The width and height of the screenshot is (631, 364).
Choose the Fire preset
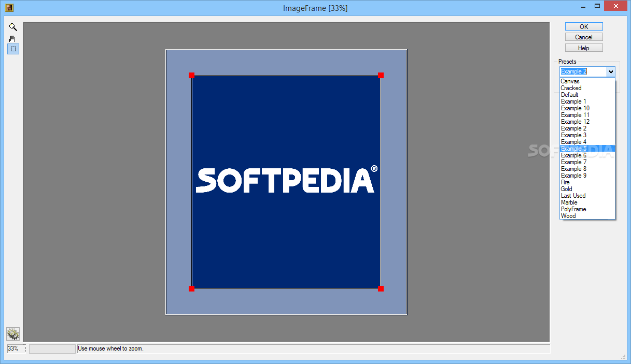[587, 182]
